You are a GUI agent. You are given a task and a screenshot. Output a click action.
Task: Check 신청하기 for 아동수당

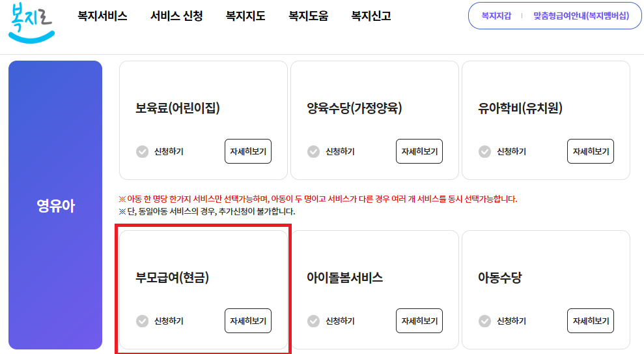[x=502, y=321]
